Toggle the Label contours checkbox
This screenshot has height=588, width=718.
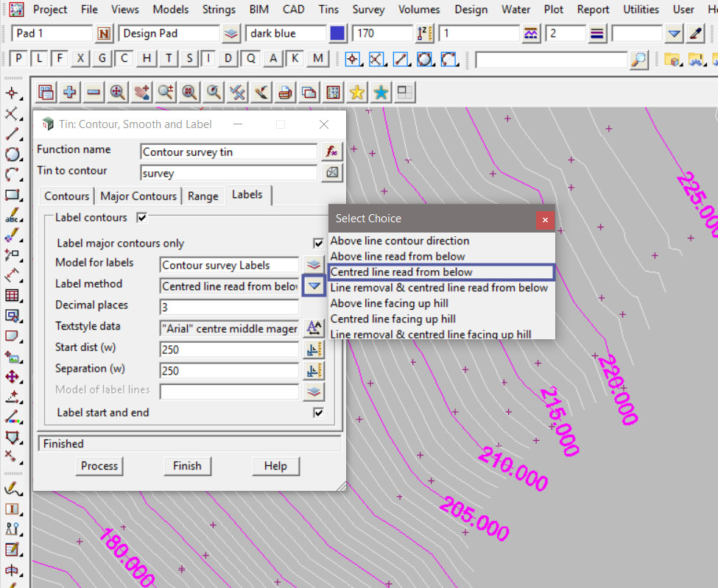point(142,218)
